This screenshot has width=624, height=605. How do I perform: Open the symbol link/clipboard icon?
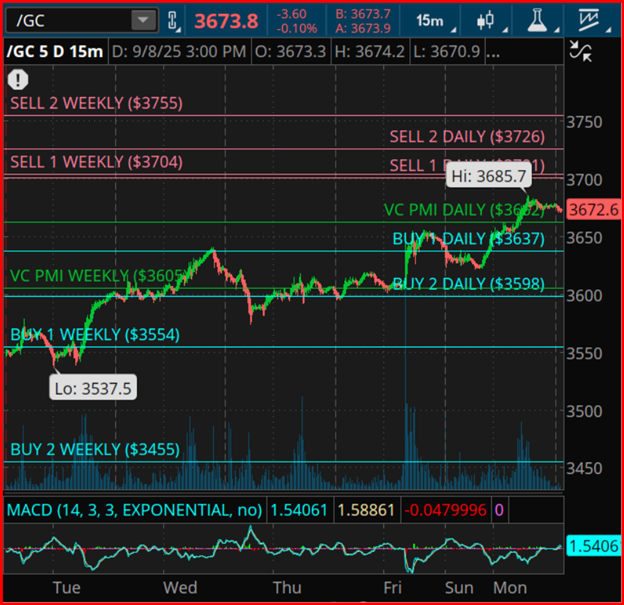(173, 20)
